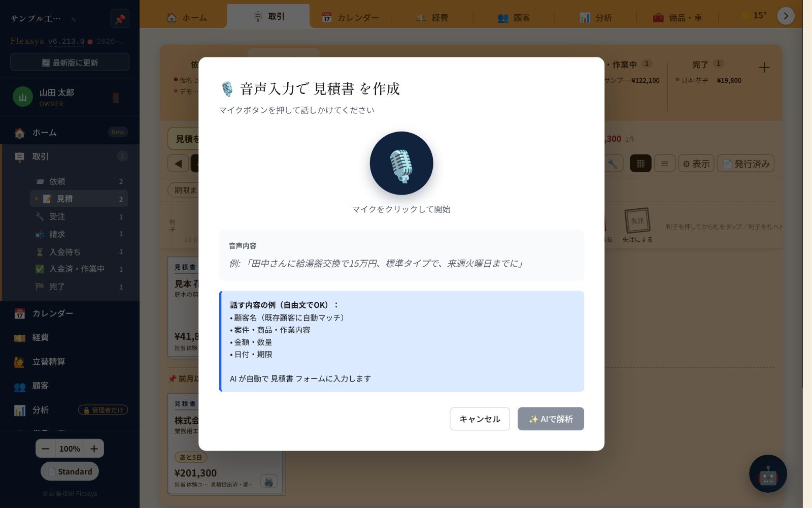The image size is (812, 508).
Task: Click 失注にする under the stamp
Action: 637,239
